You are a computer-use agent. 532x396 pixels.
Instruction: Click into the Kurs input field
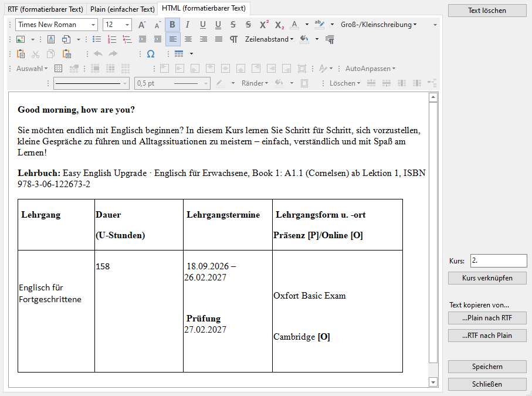(499, 260)
